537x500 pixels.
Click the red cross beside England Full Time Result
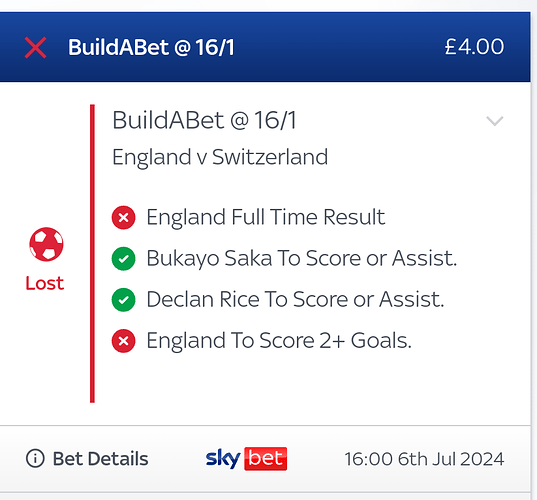click(x=123, y=217)
